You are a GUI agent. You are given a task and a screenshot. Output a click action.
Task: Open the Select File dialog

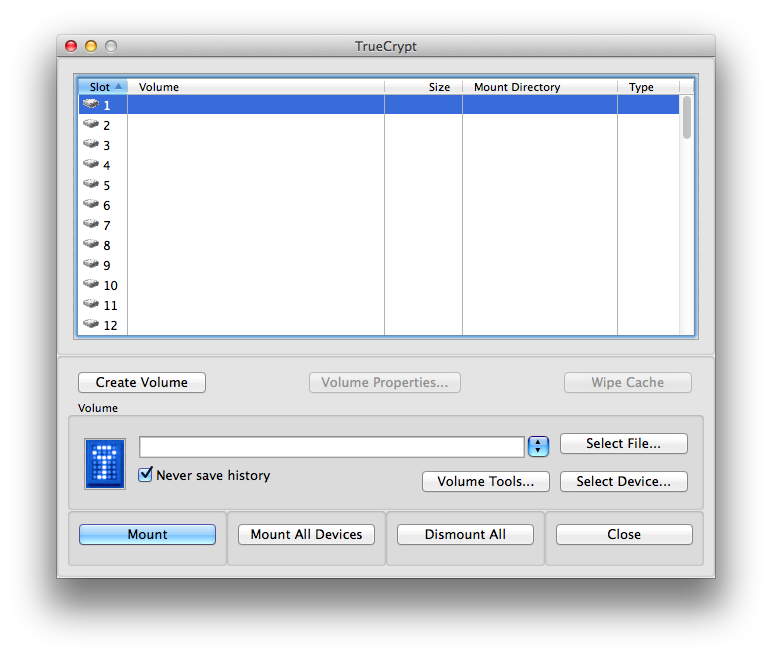click(x=624, y=443)
